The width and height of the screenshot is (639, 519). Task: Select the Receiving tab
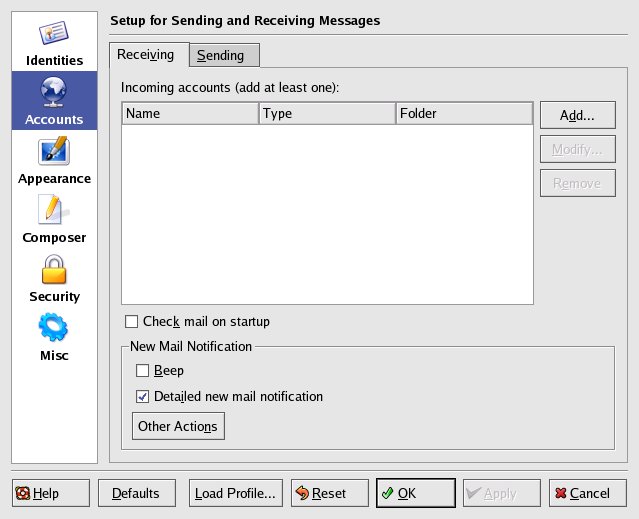(x=148, y=54)
